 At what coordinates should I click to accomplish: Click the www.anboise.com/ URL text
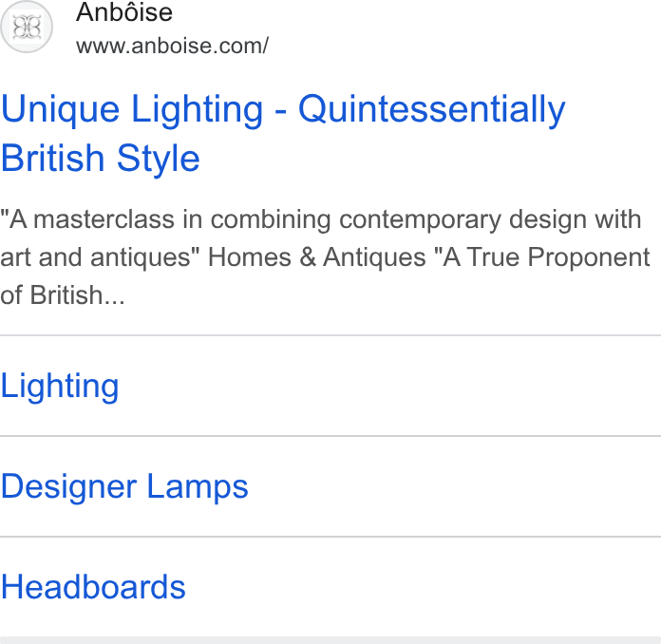pos(172,46)
